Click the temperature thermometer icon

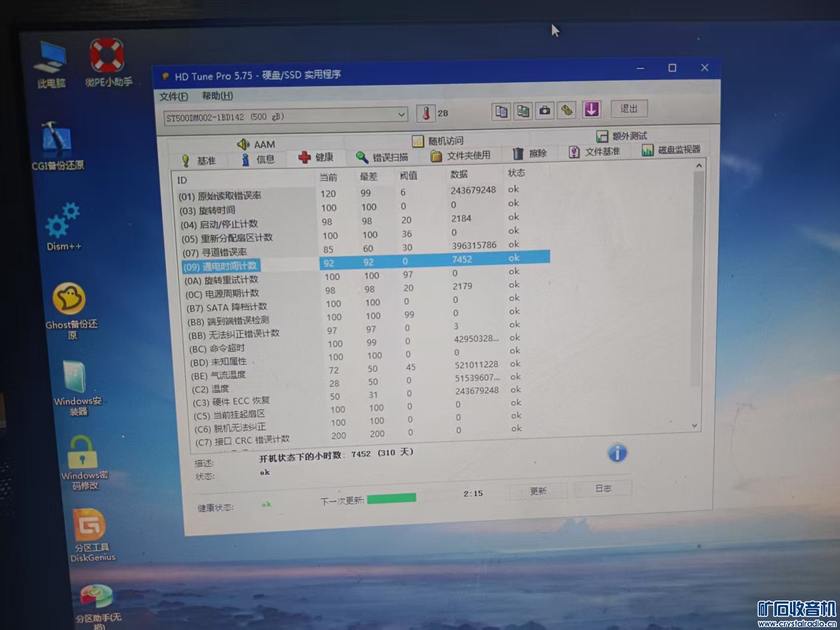426,113
